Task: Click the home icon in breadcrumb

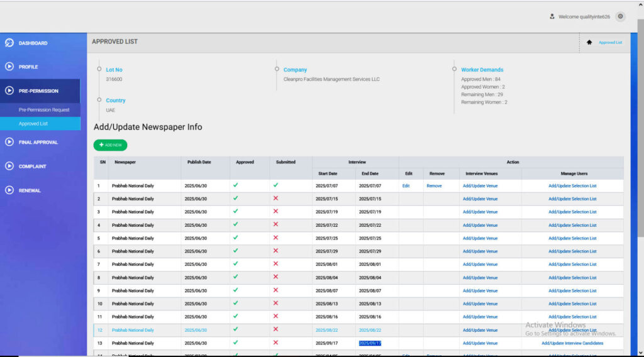Action: [x=589, y=42]
